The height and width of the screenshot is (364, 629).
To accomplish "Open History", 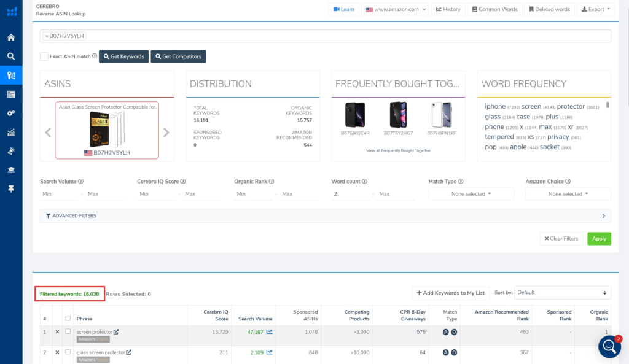I will click(x=448, y=9).
